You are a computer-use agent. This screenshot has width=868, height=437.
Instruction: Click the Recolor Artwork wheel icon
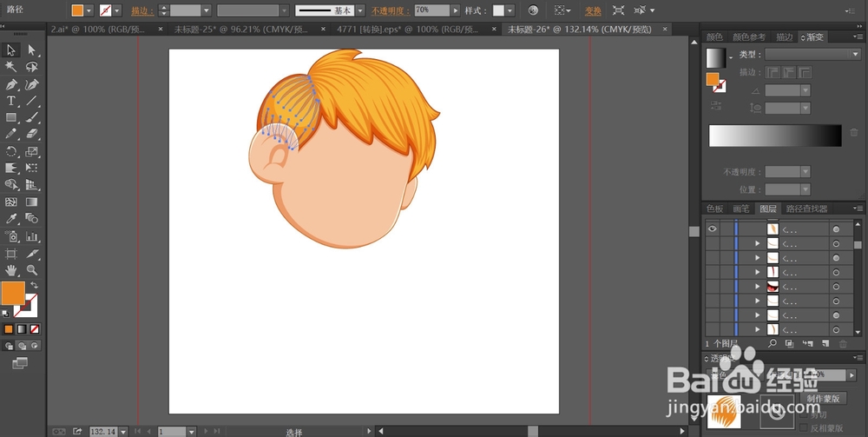(533, 10)
